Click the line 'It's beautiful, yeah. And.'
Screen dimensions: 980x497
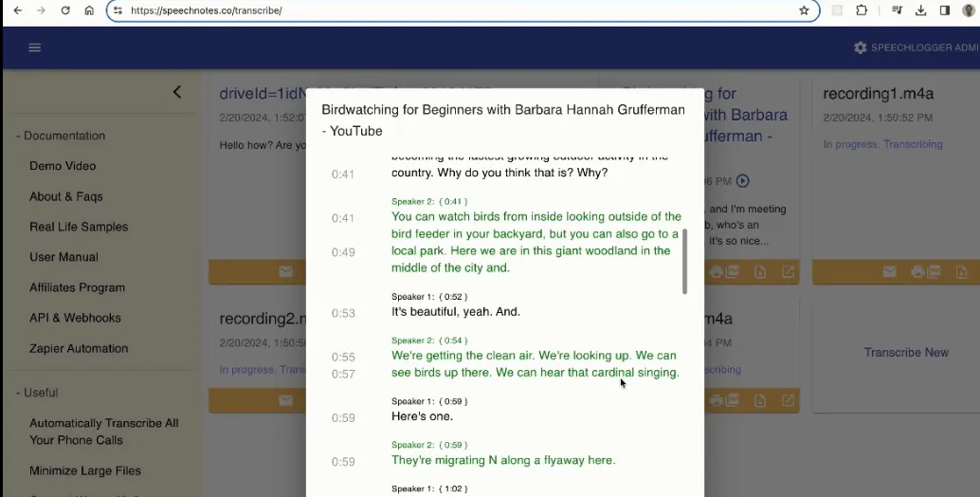coord(456,311)
